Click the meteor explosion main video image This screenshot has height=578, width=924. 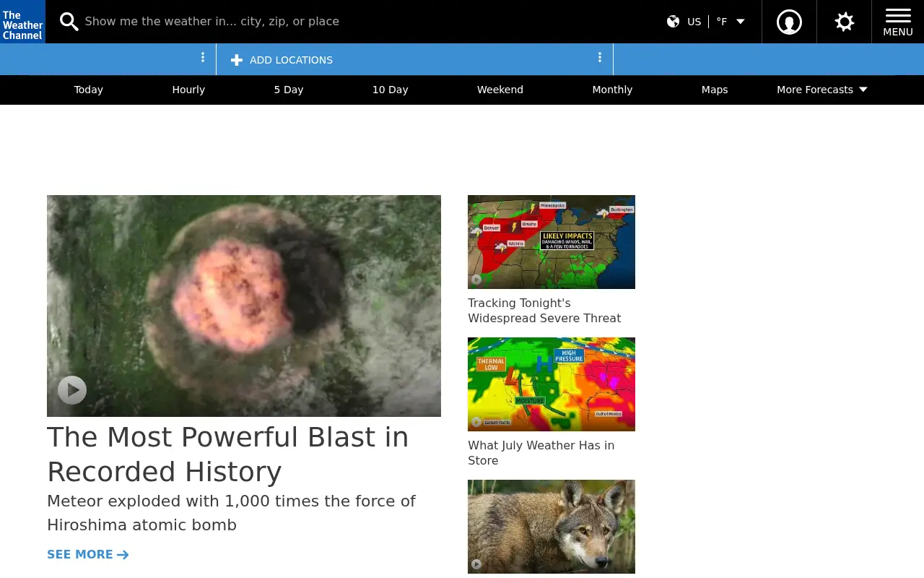click(244, 306)
